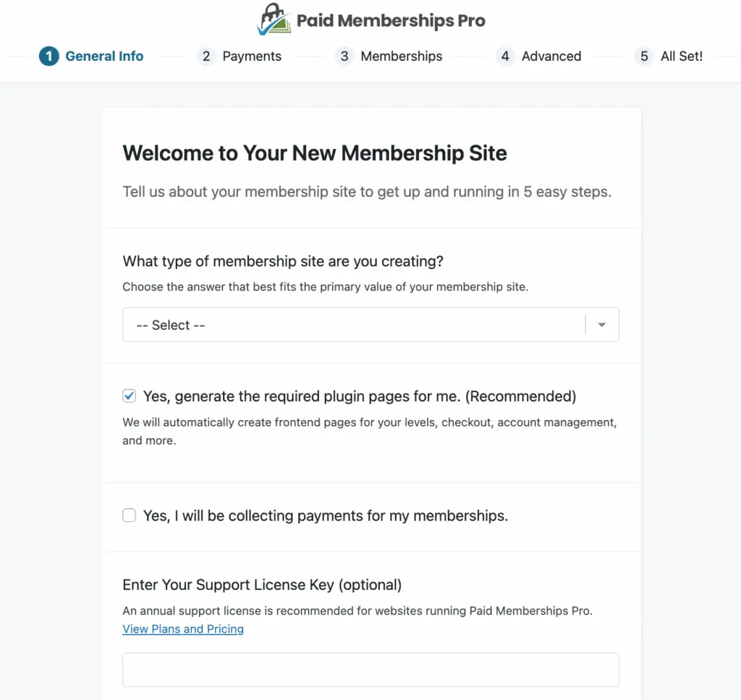The image size is (741, 700).
Task: Click the step 3 numbered circle
Action: tap(344, 56)
